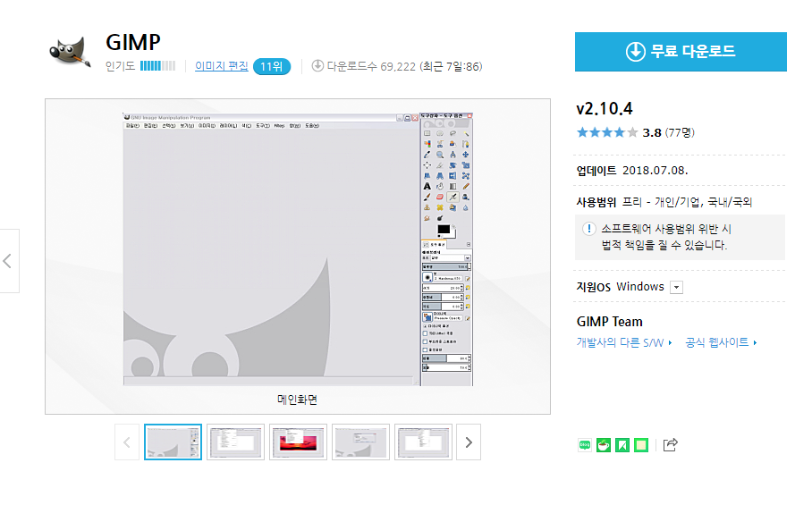The width and height of the screenshot is (812, 505).
Task: Click the 메인화면 caption text
Action: (x=297, y=400)
